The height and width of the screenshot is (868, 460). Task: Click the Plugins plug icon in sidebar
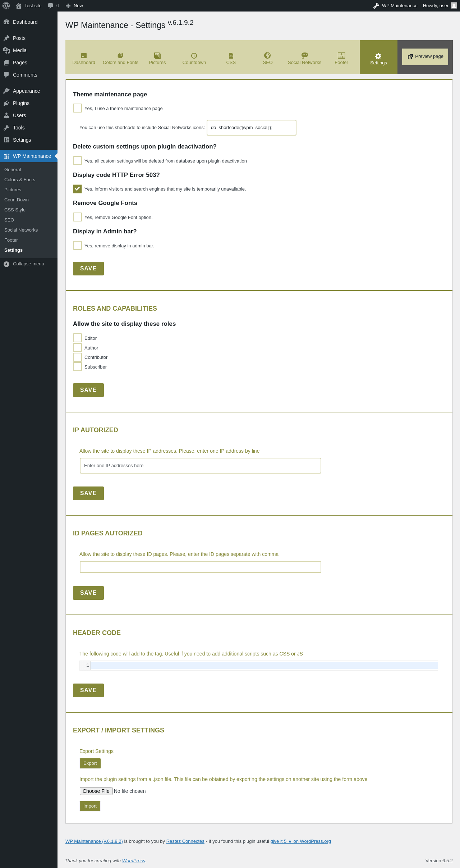tap(6, 103)
